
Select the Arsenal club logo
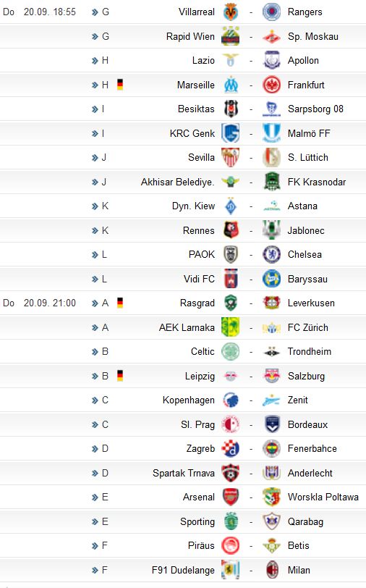click(231, 497)
